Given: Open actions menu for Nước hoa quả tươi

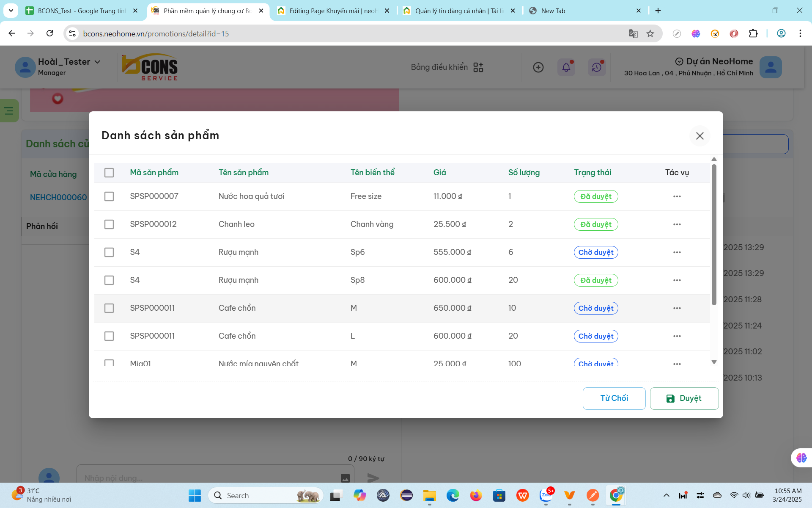Looking at the screenshot, I should pyautogui.click(x=677, y=196).
